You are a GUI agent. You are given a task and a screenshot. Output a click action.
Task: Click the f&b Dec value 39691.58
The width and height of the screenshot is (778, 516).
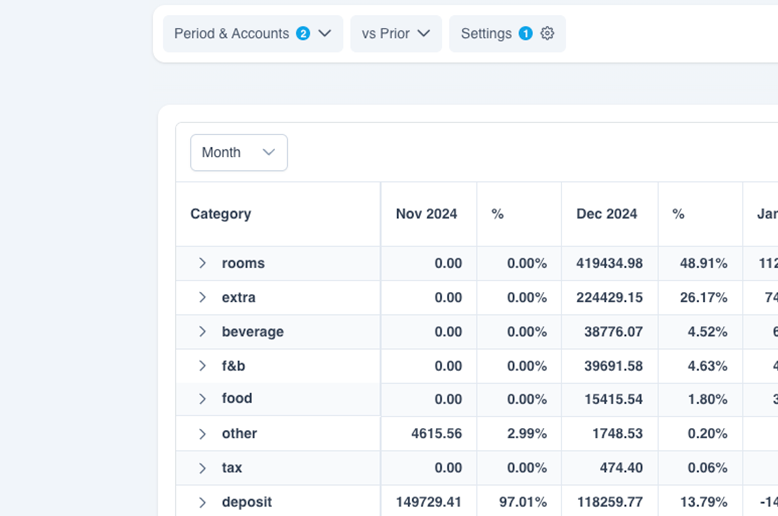point(613,366)
